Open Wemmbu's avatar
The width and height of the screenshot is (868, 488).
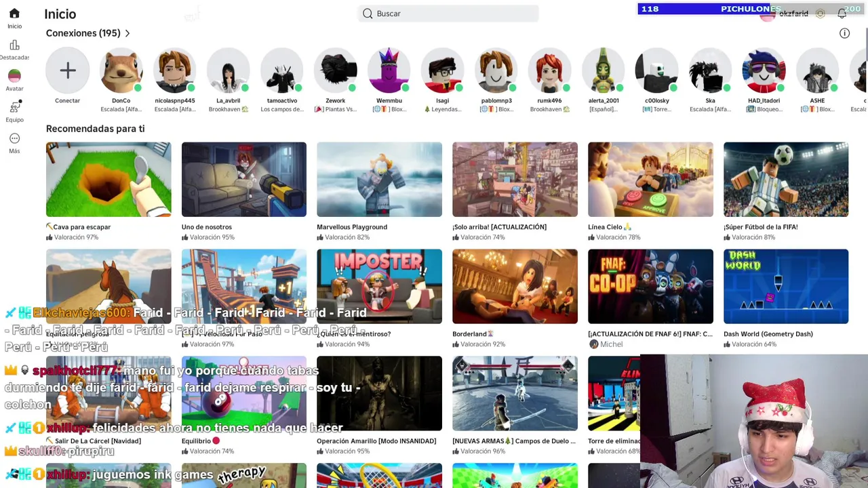(x=389, y=70)
